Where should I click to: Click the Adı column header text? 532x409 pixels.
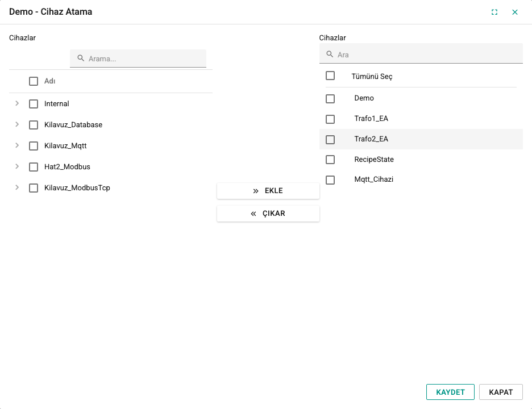click(x=50, y=81)
